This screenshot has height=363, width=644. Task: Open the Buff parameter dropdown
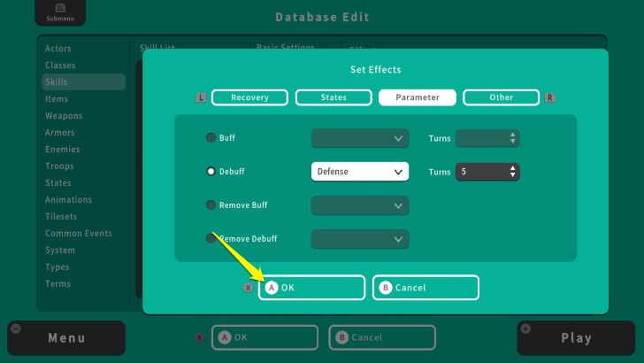click(x=360, y=138)
